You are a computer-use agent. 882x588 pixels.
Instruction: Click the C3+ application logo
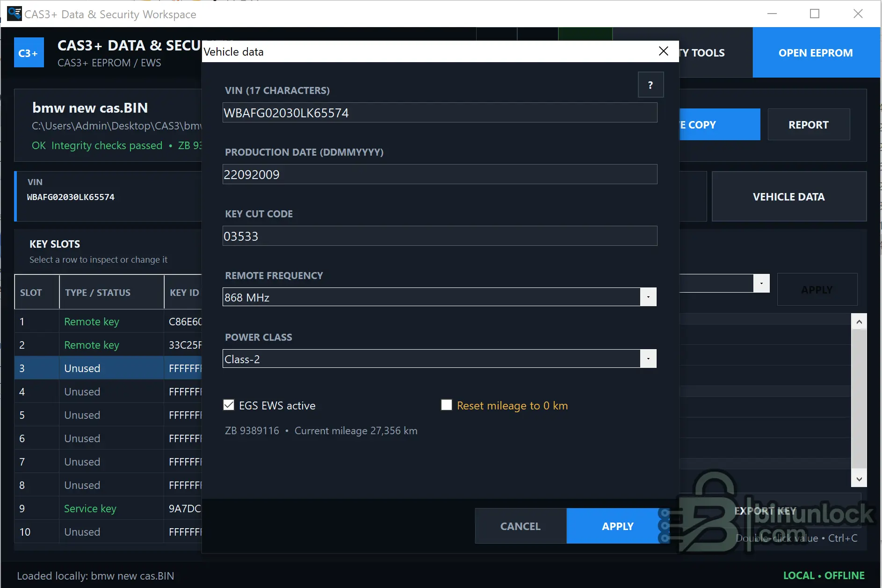click(x=29, y=52)
